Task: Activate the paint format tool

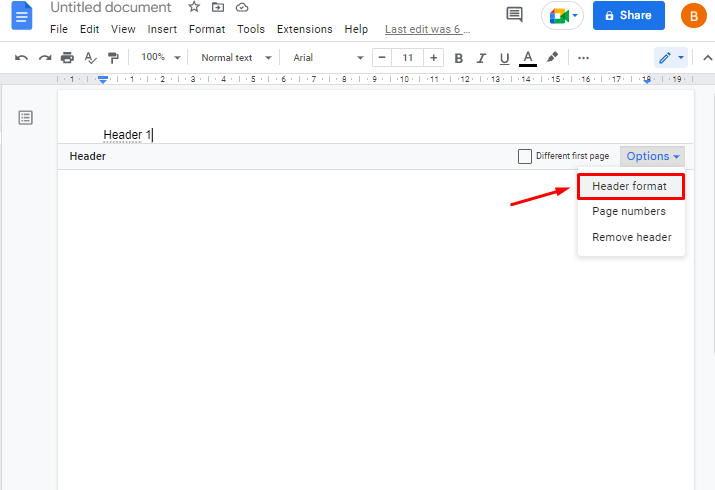Action: 113,58
